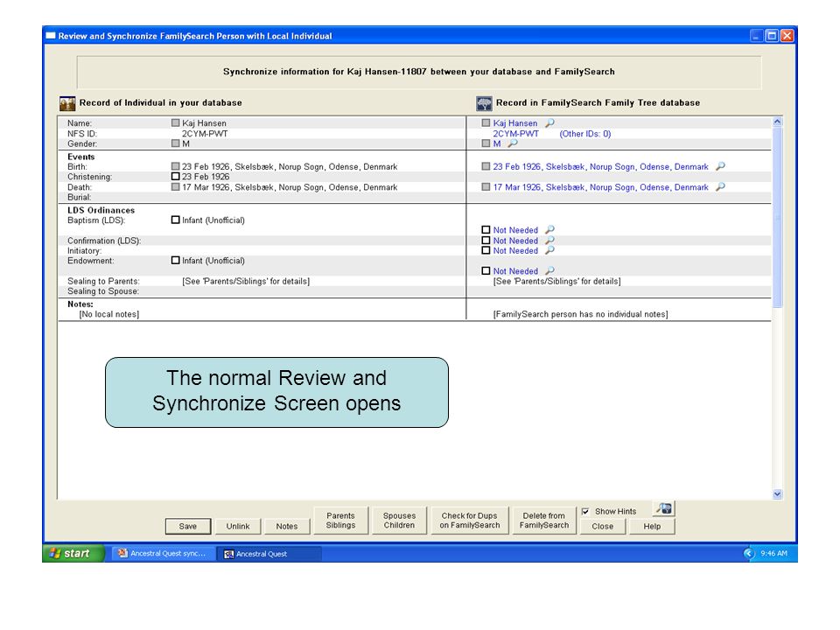Click magnifier icon next to FamilySearch name Kaj Hansen
Image resolution: width=840 pixels, height=630 pixels.
549,123
